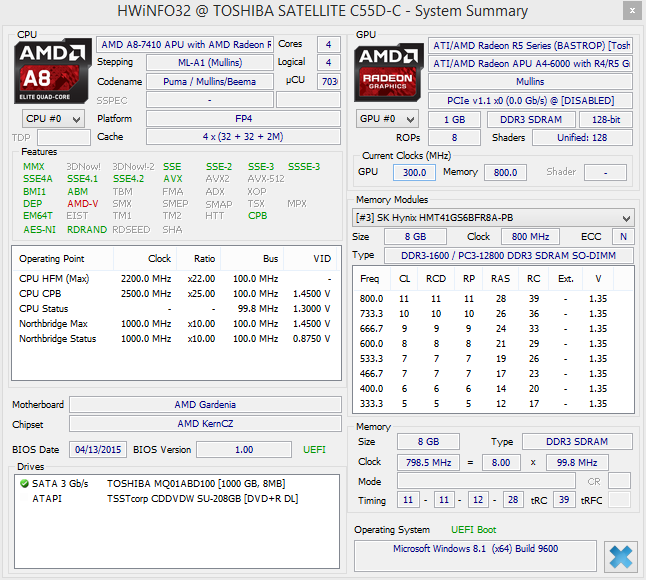Click the EM64T feature label

[x=38, y=215]
